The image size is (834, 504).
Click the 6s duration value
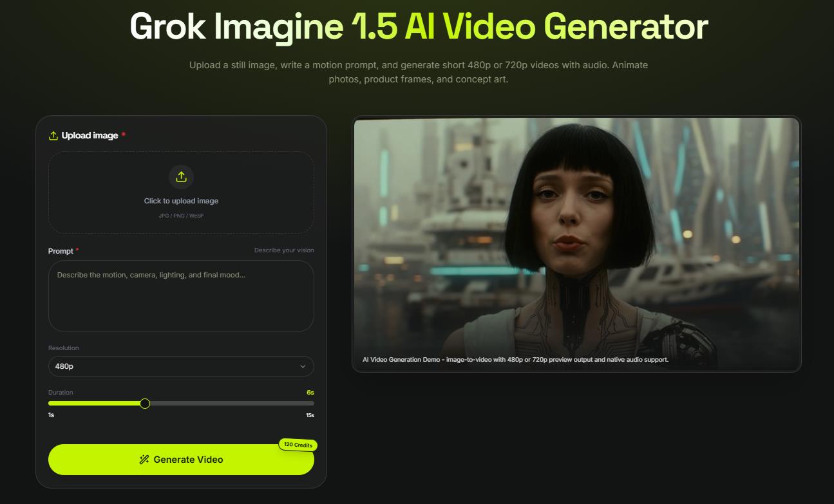310,392
